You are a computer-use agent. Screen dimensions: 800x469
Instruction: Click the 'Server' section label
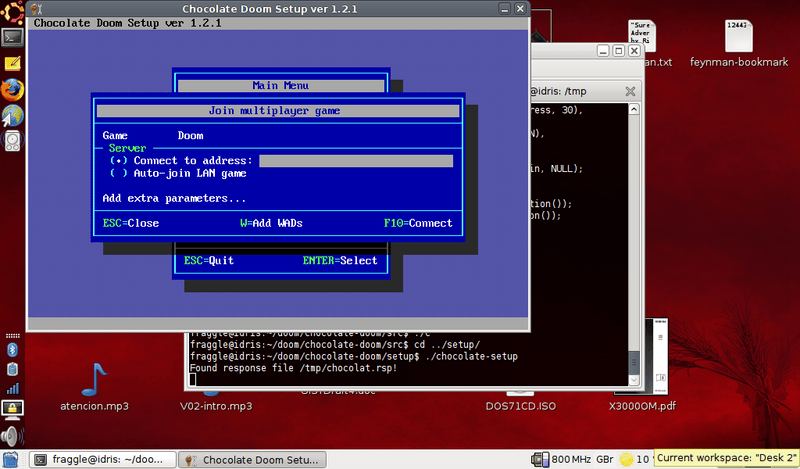127,149
